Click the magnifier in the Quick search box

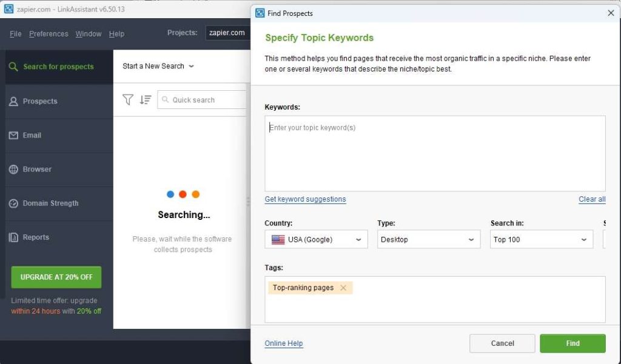165,99
